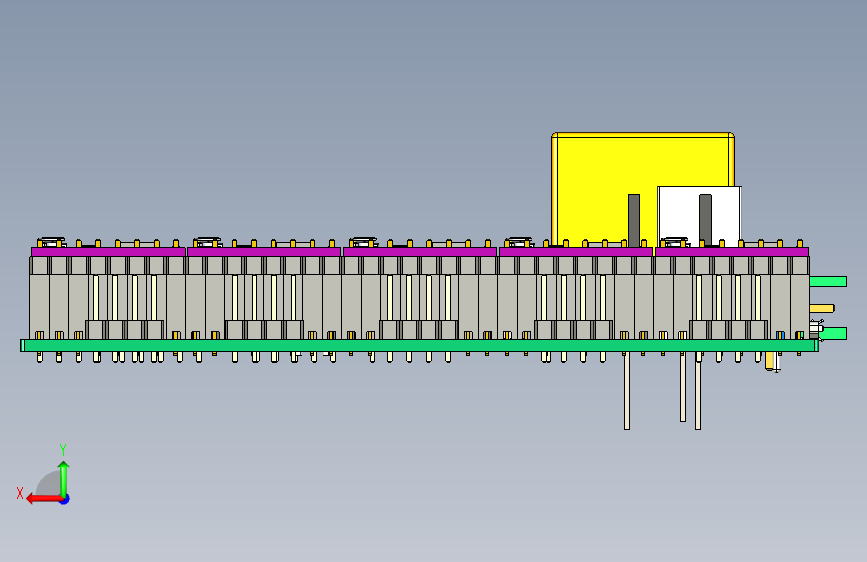Select the dark gray pin inside the white housing

click(x=705, y=220)
